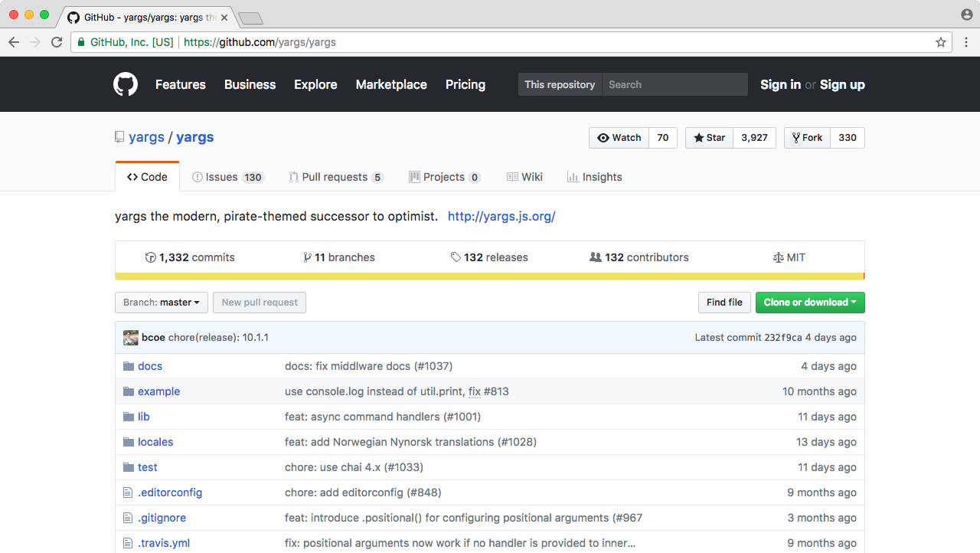
Task: Open the Pull requests tab
Action: tap(335, 177)
